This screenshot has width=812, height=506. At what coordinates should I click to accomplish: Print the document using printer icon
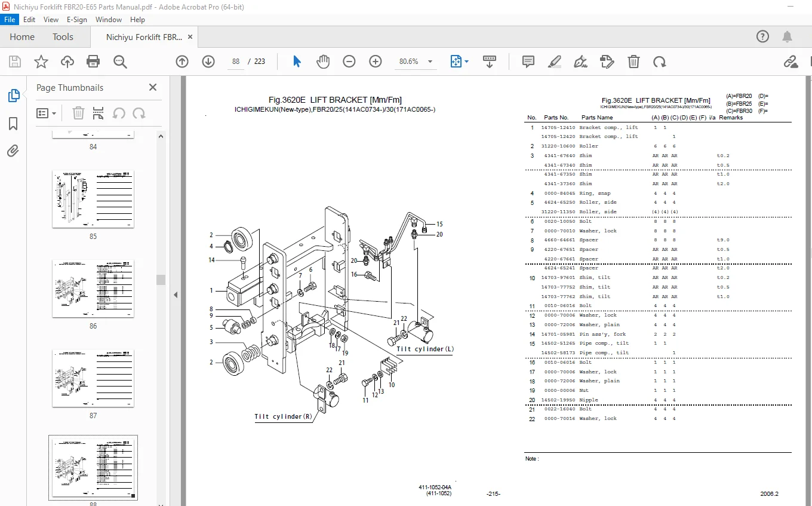point(93,62)
